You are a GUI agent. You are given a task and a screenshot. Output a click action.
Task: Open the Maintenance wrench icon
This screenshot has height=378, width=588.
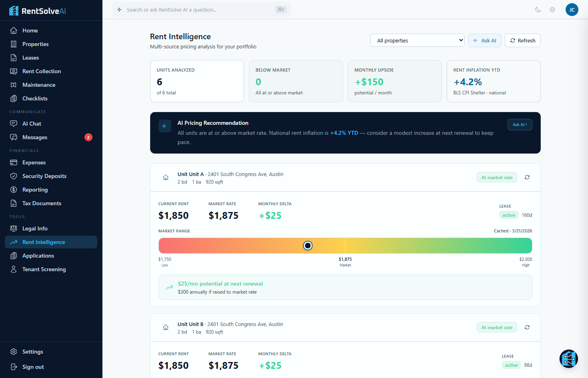click(13, 85)
